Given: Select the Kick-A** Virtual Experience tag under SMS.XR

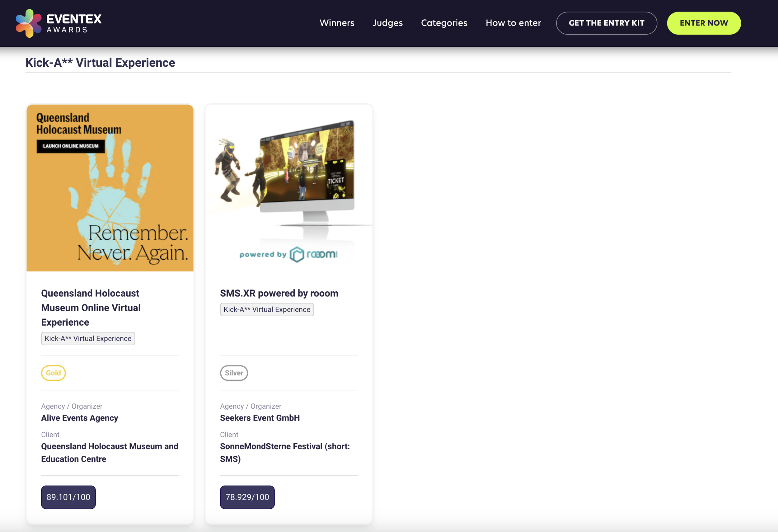Looking at the screenshot, I should coord(267,309).
